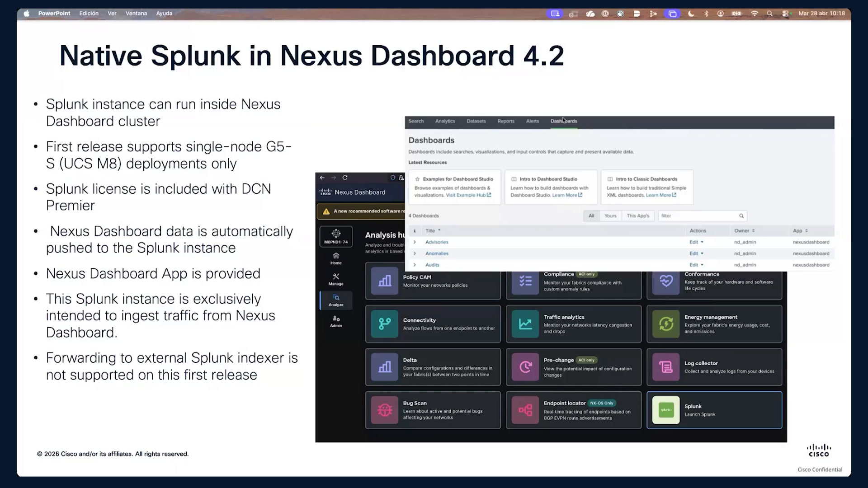
Task: Select the Yours dashboards filter
Action: click(x=610, y=216)
